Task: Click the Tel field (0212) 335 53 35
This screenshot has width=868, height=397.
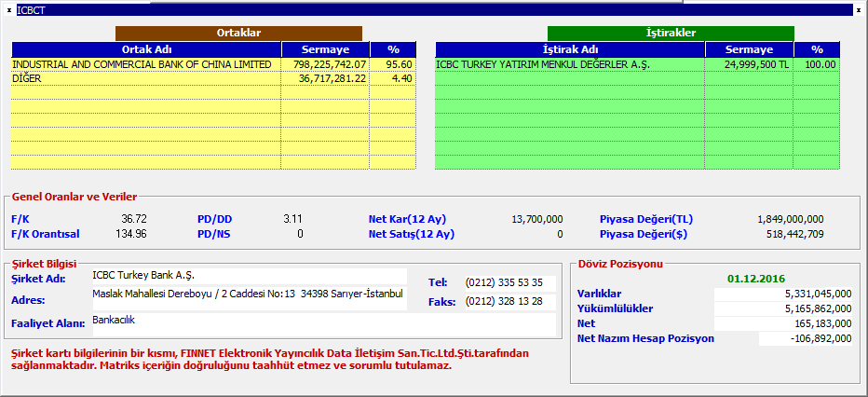Action: pyautogui.click(x=509, y=283)
